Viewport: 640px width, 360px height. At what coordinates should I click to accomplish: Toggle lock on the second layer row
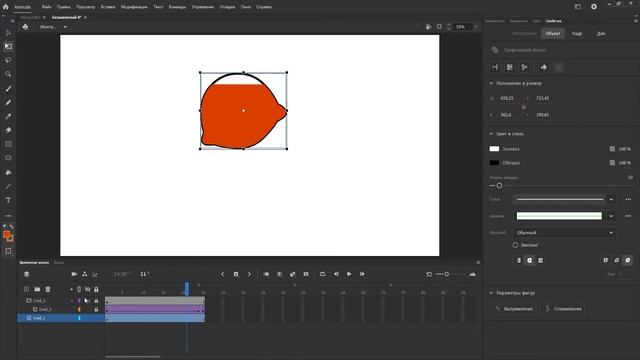[x=96, y=309]
